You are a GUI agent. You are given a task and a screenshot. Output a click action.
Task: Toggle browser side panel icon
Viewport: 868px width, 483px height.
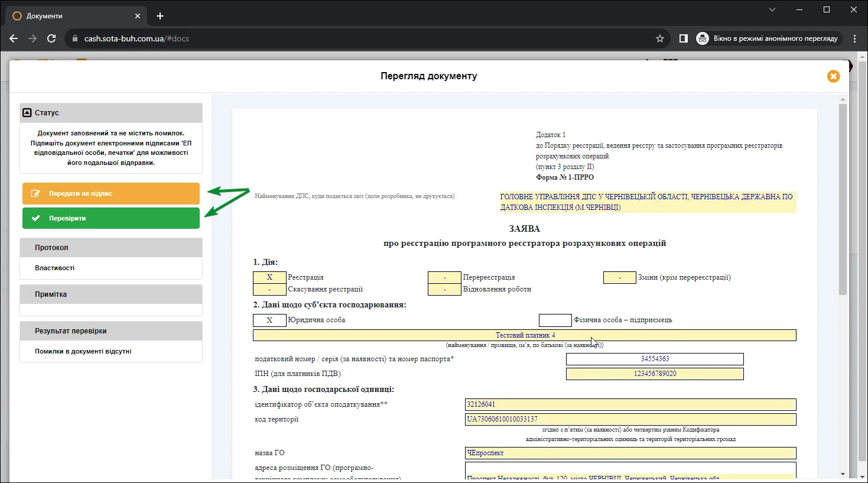(683, 38)
